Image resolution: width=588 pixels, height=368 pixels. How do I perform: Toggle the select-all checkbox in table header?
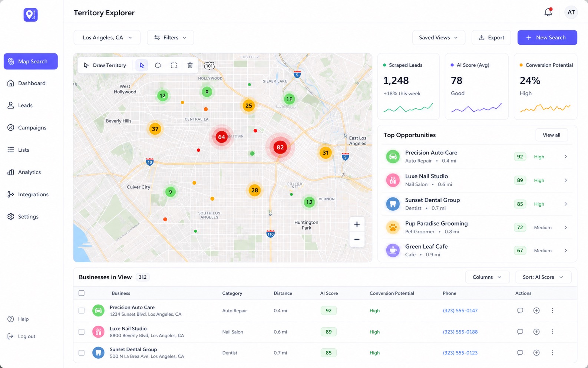click(82, 293)
